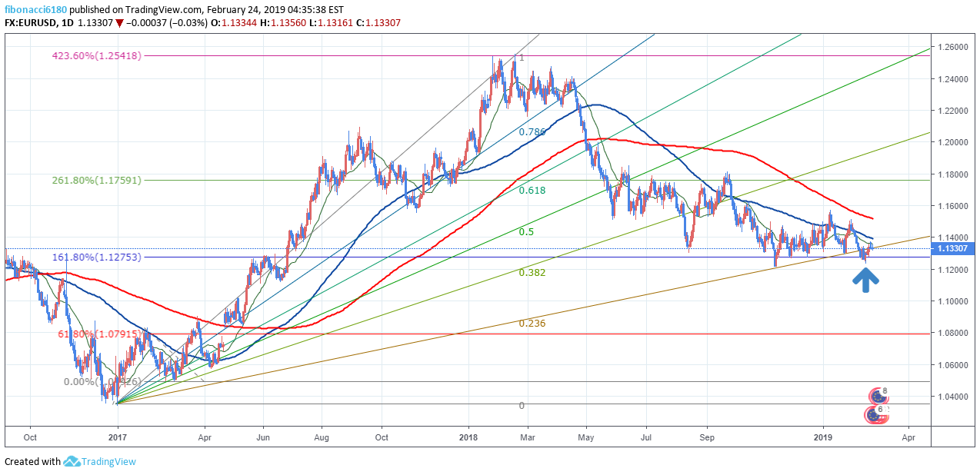Screen dimensions: 980x475
Task: Select the 161.80%(1.12753) Fibonacci level label
Action: point(96,257)
